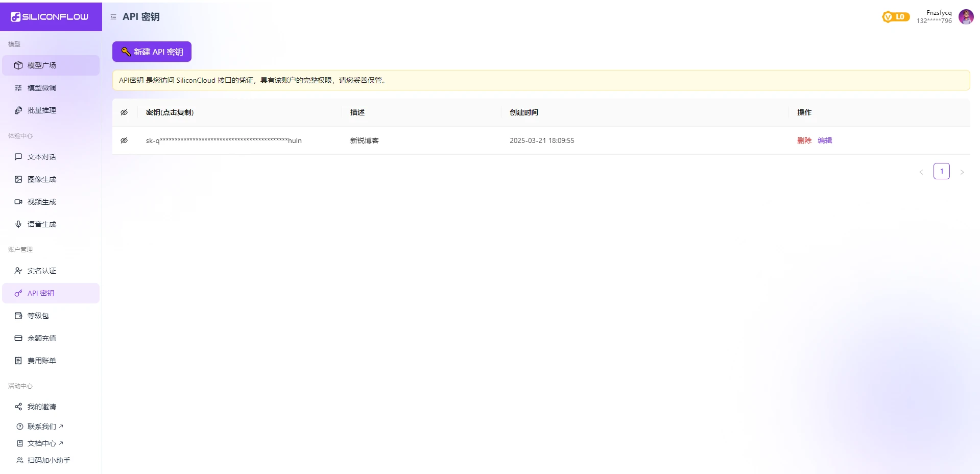Open 余额充值 page
This screenshot has width=980, height=474.
click(x=51, y=338)
